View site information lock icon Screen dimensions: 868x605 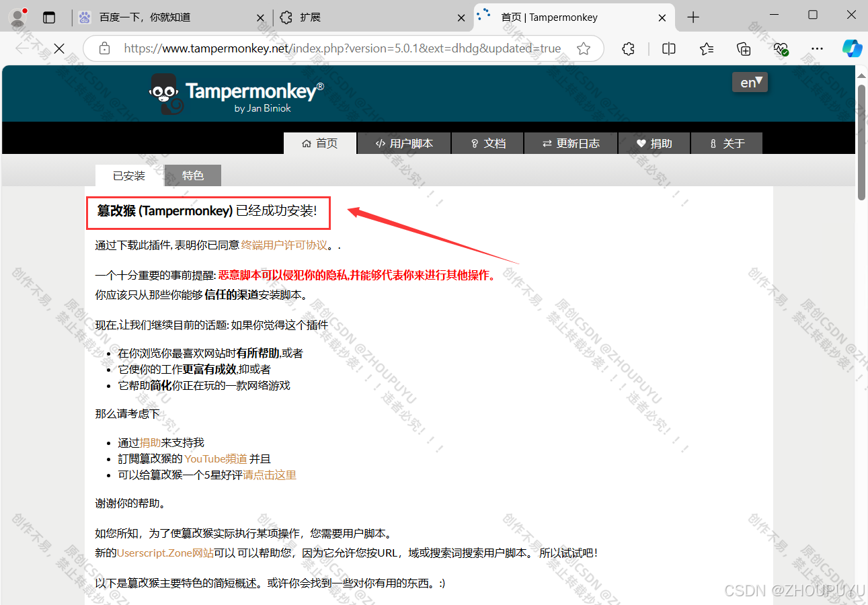[104, 48]
